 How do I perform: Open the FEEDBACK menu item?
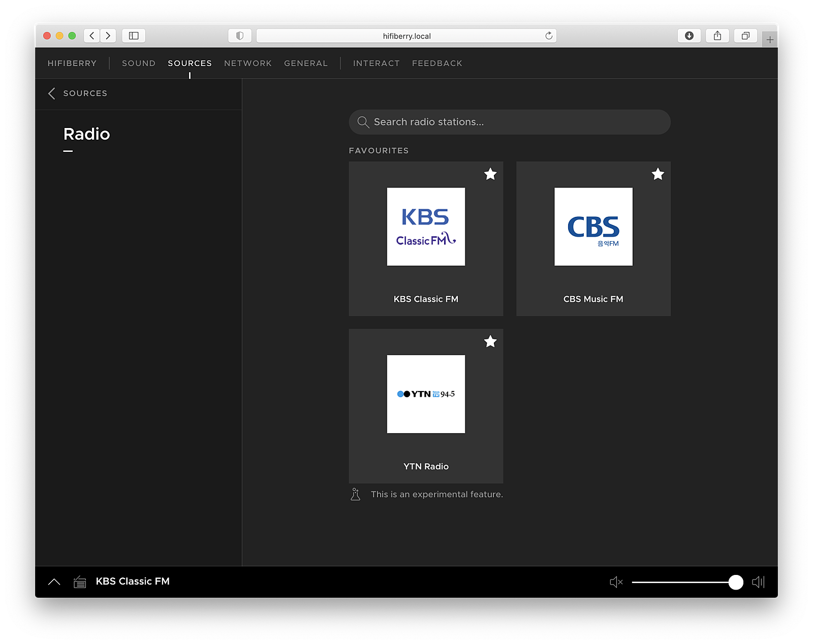coord(437,63)
